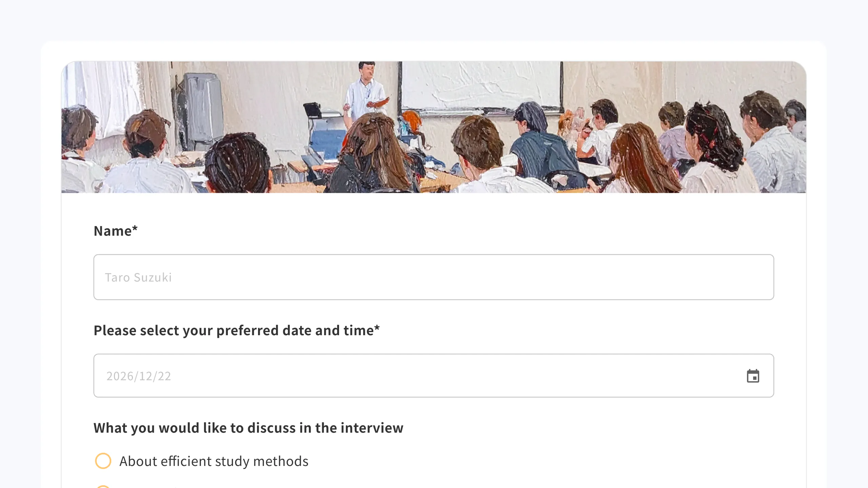Select the "About efficient study methods" radio button
Screen dimensions: 868x488
coord(103,461)
